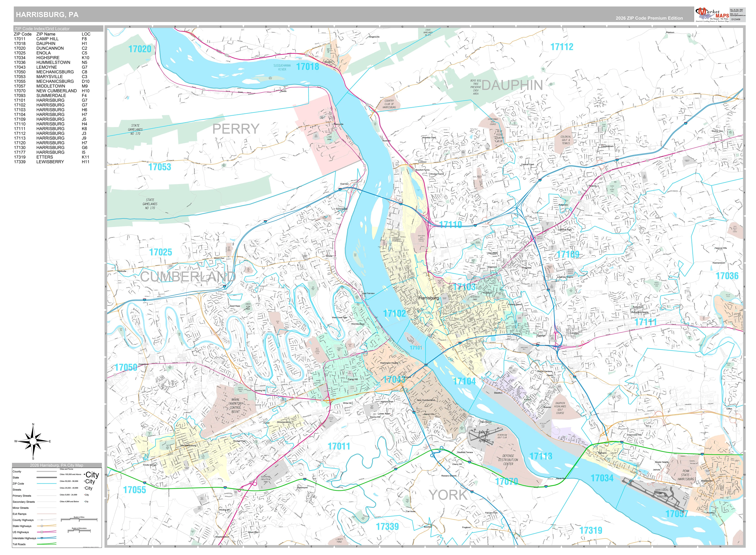Click the PERRY county label

pos(236,129)
